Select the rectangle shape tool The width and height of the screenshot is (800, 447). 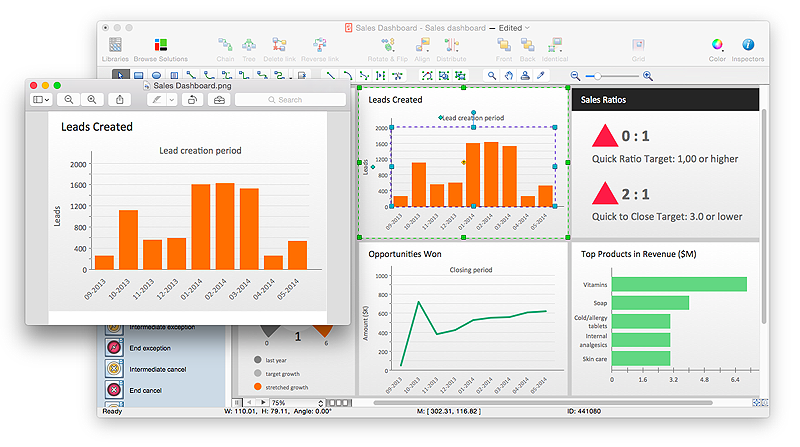[x=138, y=76]
